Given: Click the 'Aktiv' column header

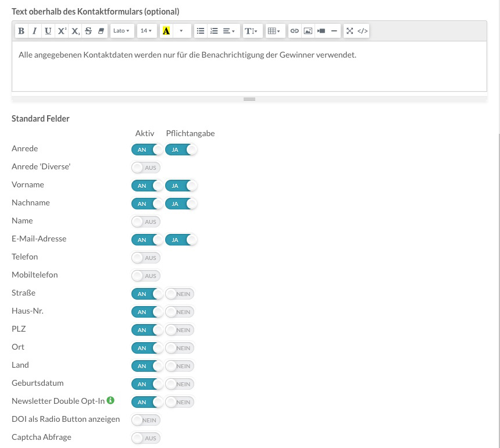Looking at the screenshot, I should 145,133.
